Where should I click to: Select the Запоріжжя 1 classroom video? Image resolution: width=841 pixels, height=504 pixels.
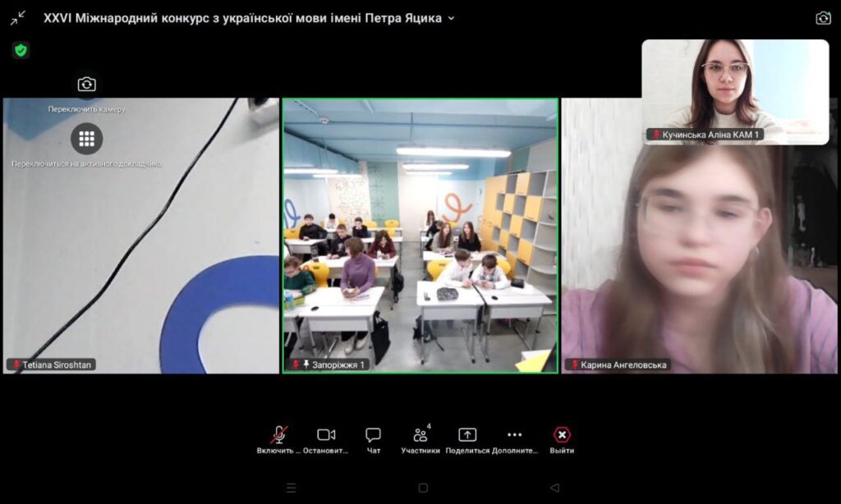click(420, 236)
